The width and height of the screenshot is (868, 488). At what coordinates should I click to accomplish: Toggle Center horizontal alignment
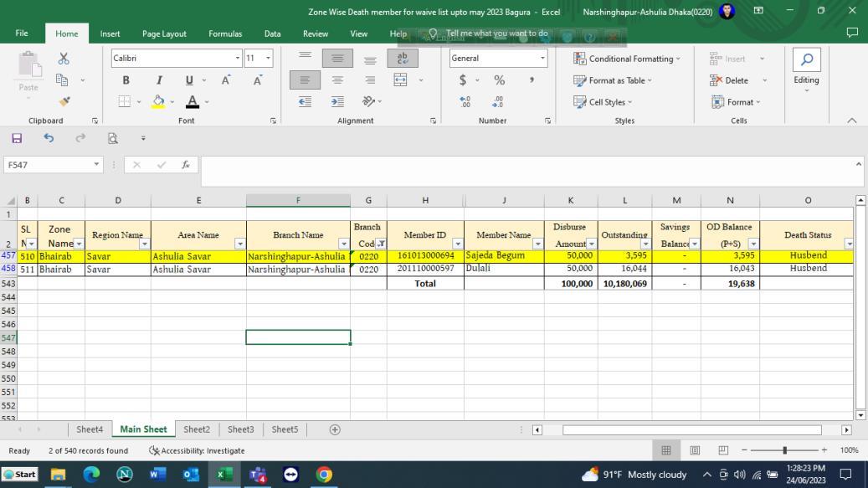(x=337, y=80)
